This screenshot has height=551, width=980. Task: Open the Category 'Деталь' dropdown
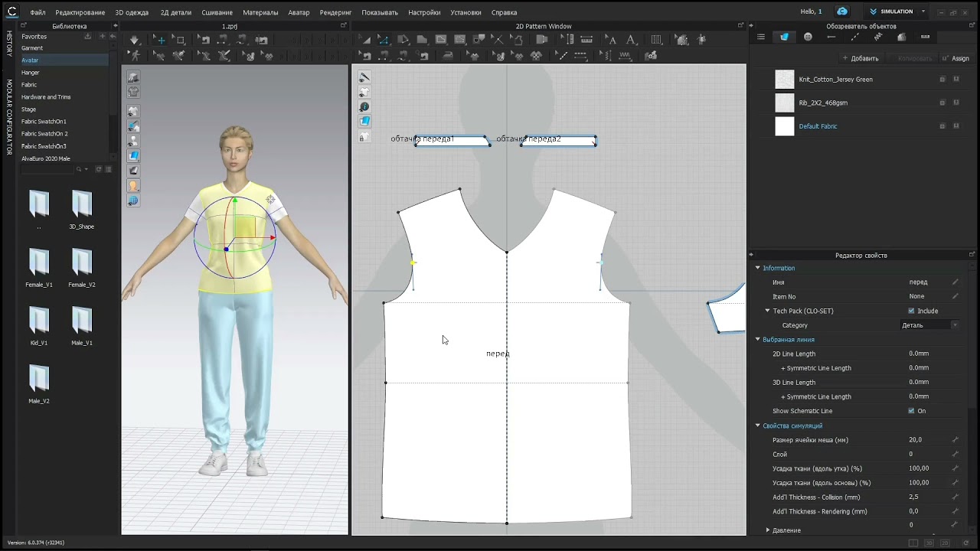[x=929, y=325]
